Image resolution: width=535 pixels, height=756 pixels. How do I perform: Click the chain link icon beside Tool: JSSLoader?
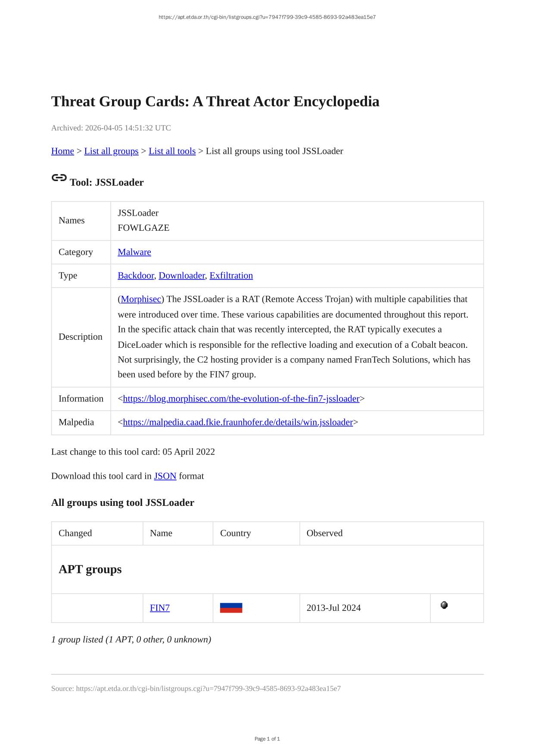point(59,178)
